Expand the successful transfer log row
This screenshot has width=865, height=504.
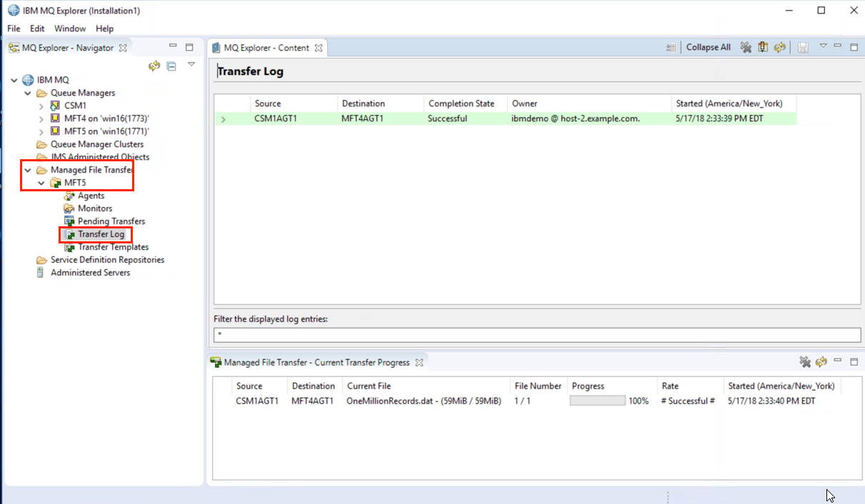pyautogui.click(x=224, y=119)
